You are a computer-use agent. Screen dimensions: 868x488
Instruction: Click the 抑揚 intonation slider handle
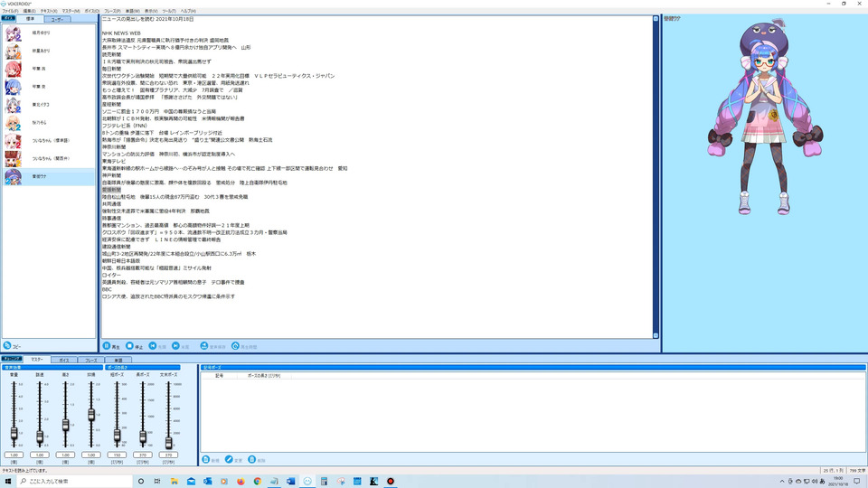pyautogui.click(x=91, y=415)
